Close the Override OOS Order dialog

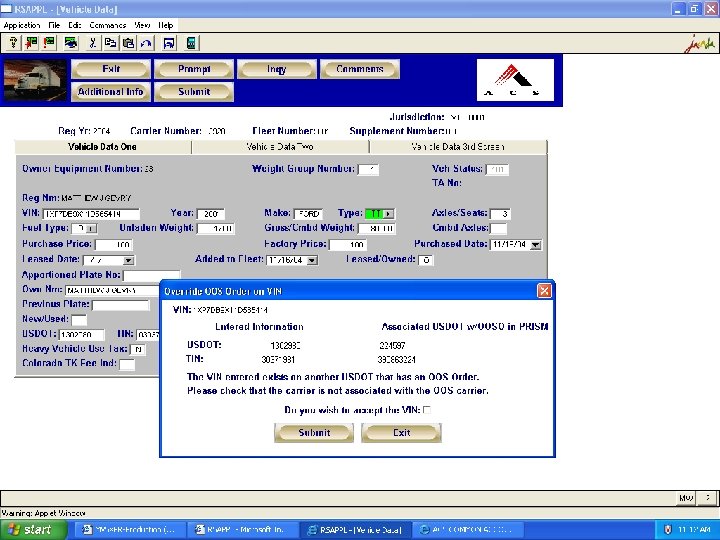tap(544, 291)
